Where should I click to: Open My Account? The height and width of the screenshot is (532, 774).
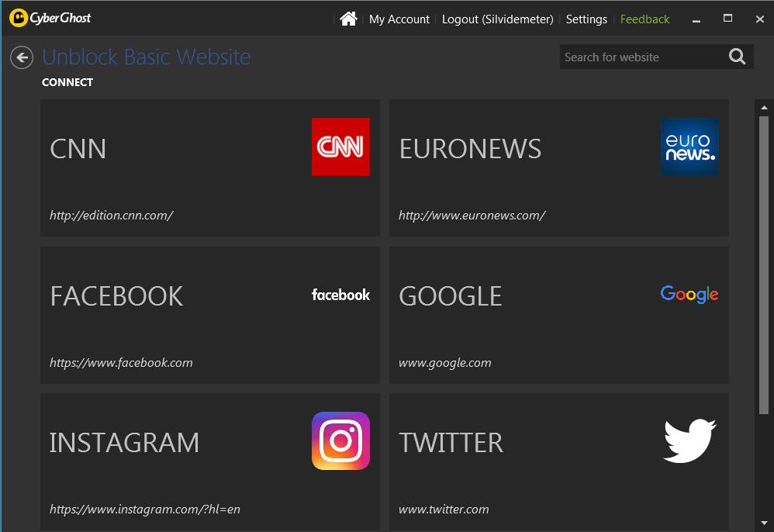[399, 19]
